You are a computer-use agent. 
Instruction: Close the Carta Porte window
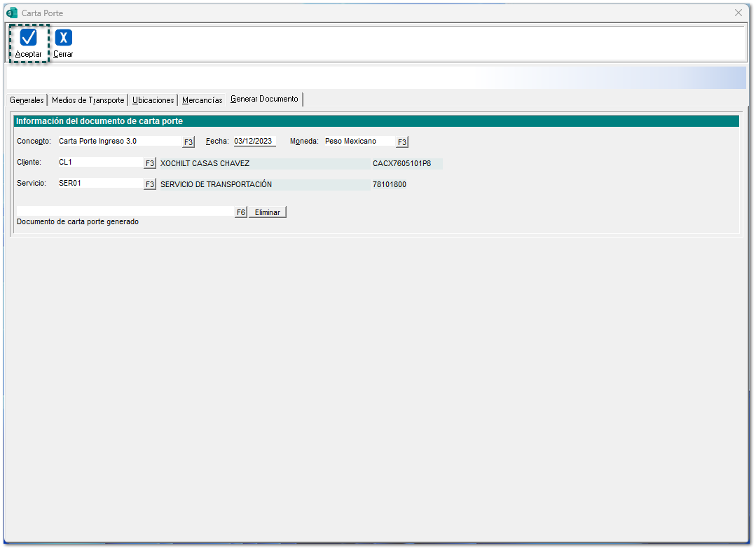coord(738,13)
